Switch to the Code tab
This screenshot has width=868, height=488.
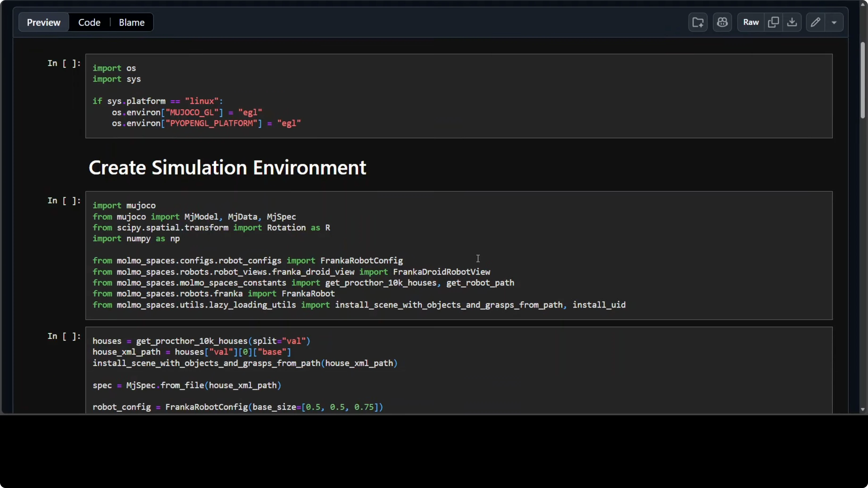(89, 22)
